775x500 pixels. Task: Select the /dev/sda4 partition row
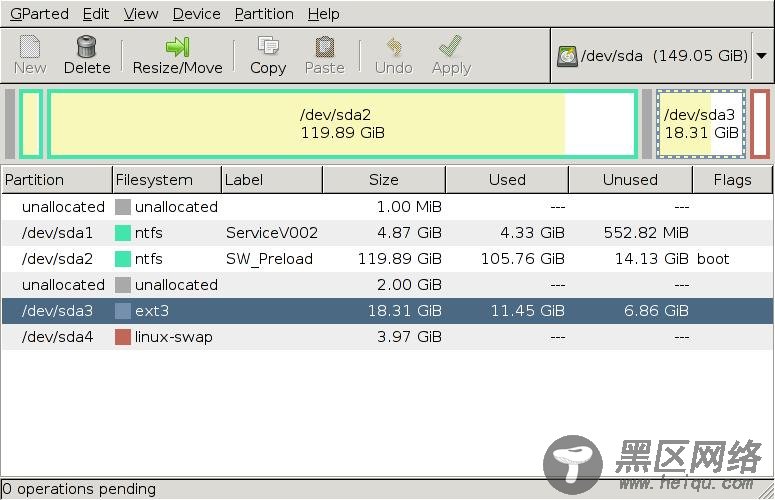(x=387, y=337)
